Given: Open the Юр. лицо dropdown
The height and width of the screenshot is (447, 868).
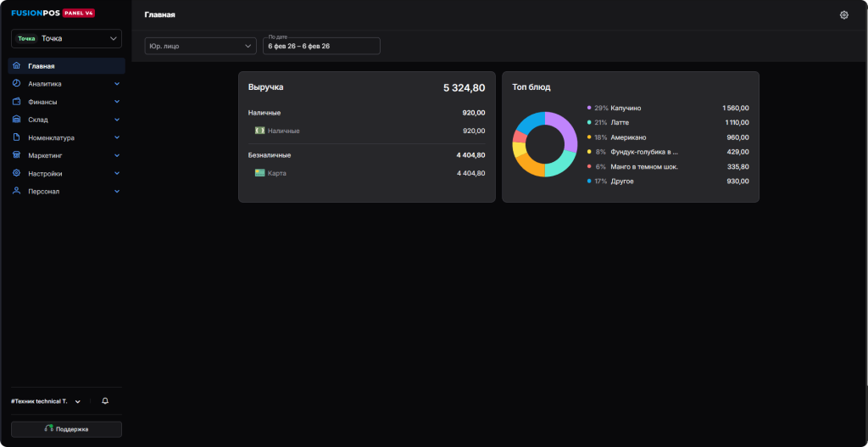Looking at the screenshot, I should [200, 46].
